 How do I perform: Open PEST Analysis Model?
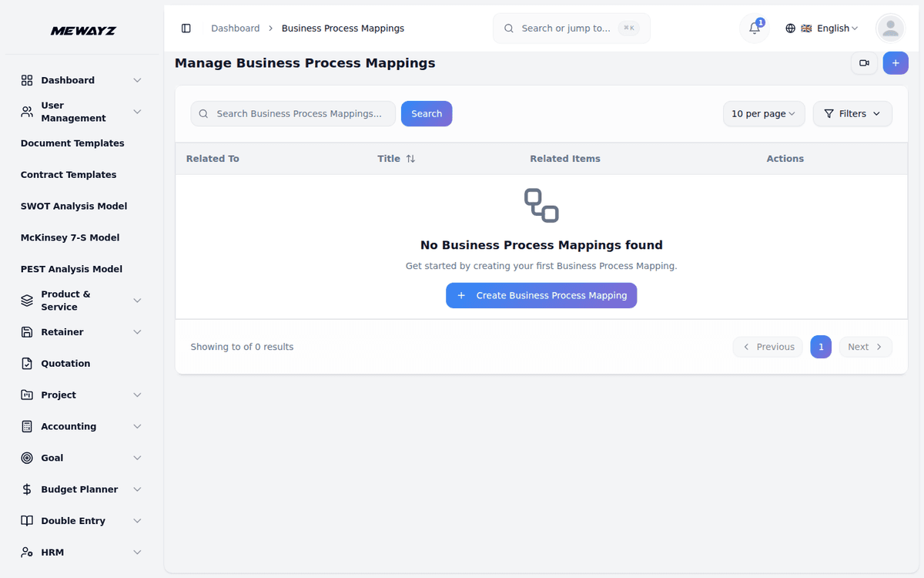pyautogui.click(x=72, y=269)
